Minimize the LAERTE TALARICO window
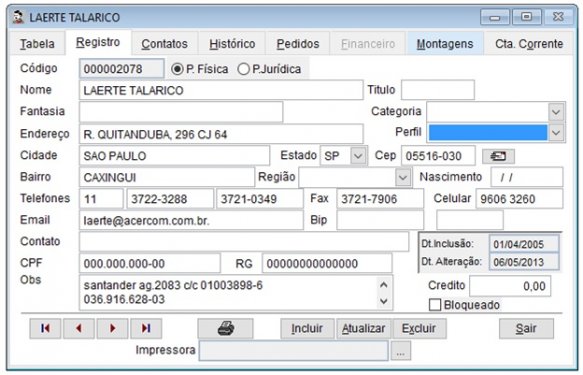583x375 pixels. tap(495, 17)
